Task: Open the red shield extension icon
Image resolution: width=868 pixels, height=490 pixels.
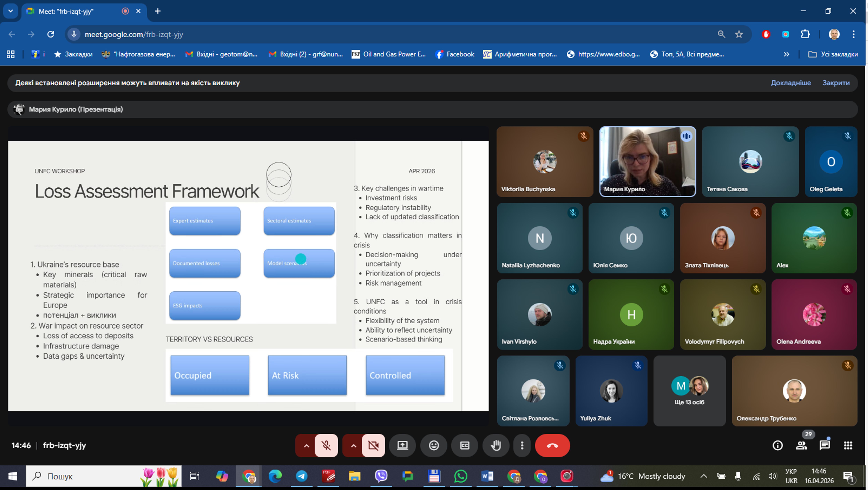Action: [766, 34]
